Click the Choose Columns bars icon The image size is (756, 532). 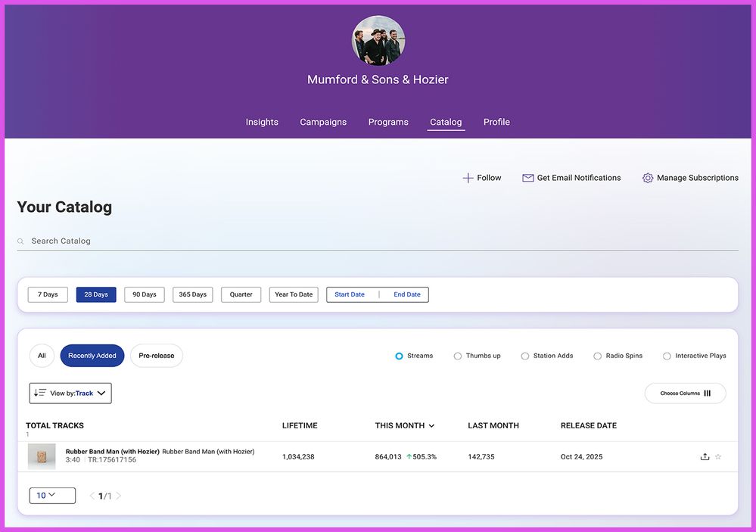click(708, 394)
